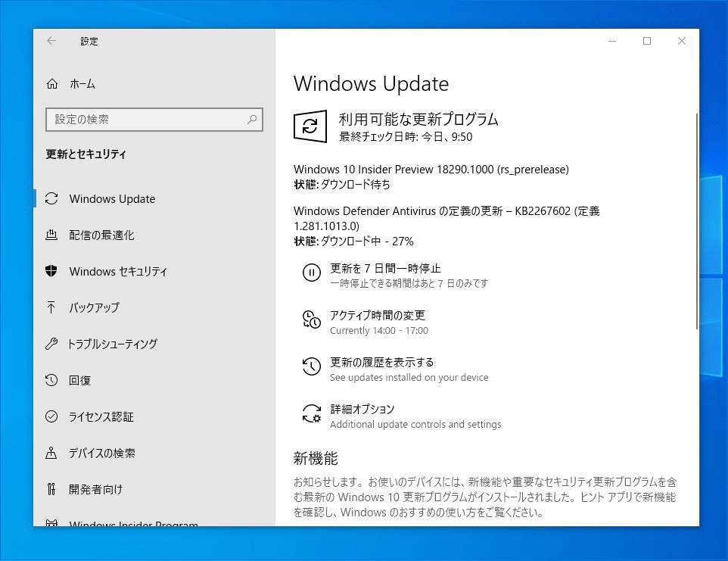Click Additional update controls and settings text

415,425
